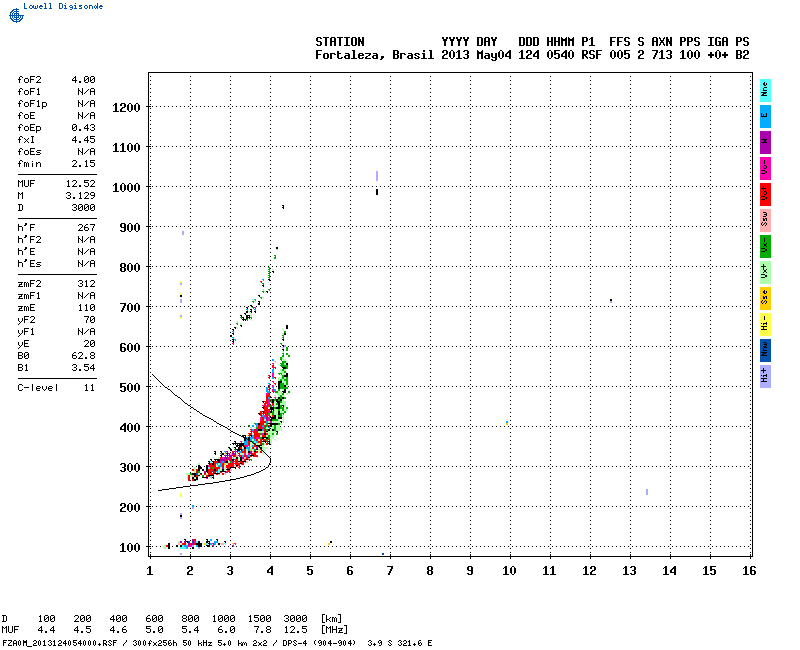Pick the red Vo+ legend swatch
The width and height of the screenshot is (800, 650).
coord(765,194)
